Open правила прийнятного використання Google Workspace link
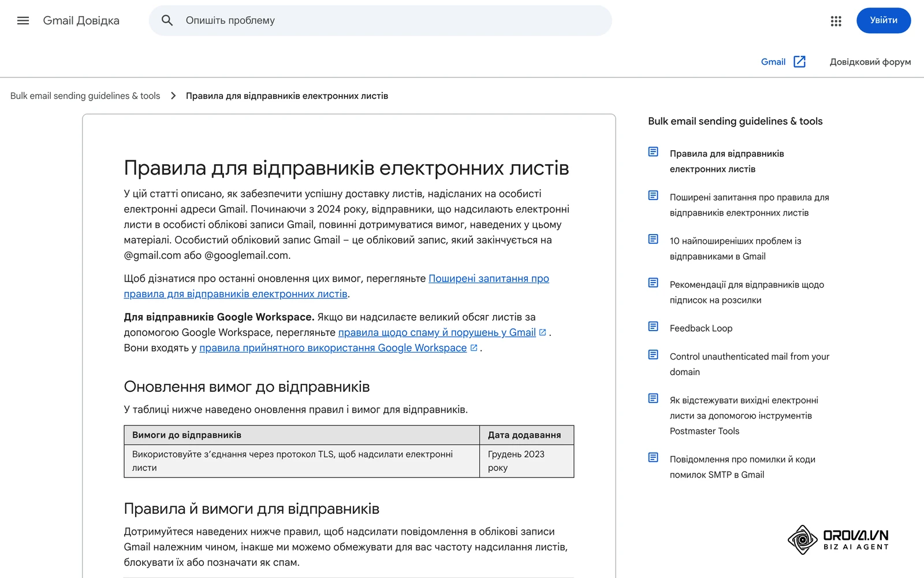This screenshot has width=924, height=578. 333,348
